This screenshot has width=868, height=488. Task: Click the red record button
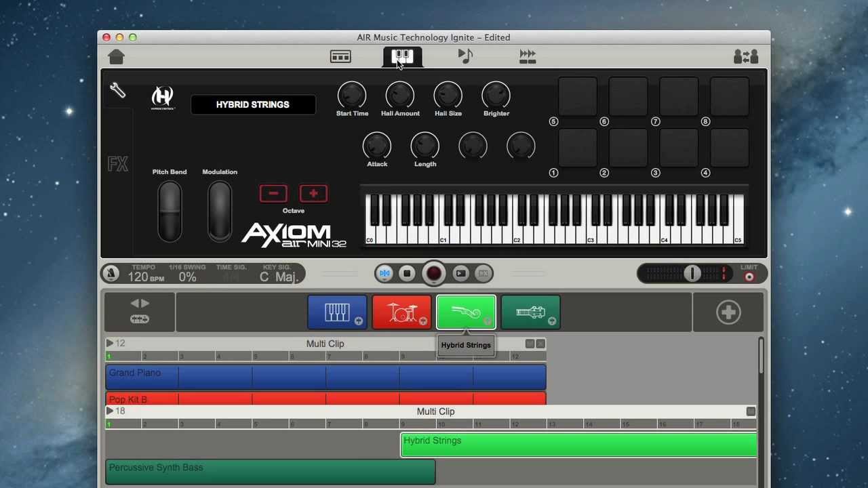click(434, 273)
